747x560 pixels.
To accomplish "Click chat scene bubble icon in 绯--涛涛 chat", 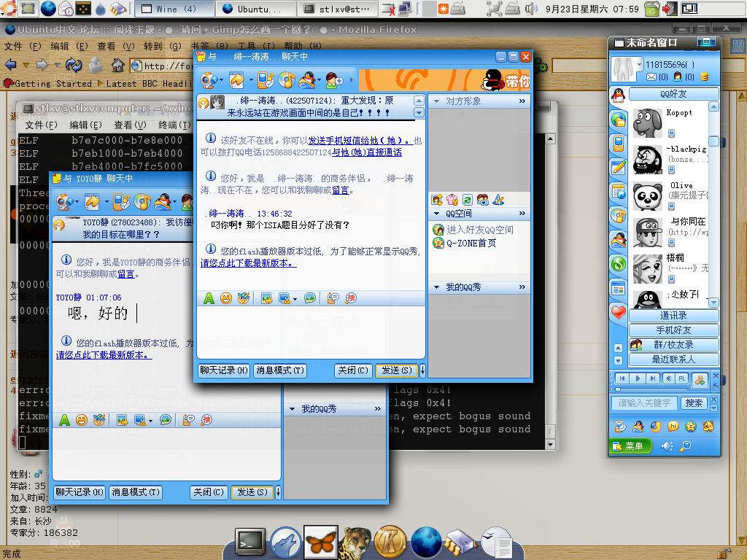I will [310, 298].
